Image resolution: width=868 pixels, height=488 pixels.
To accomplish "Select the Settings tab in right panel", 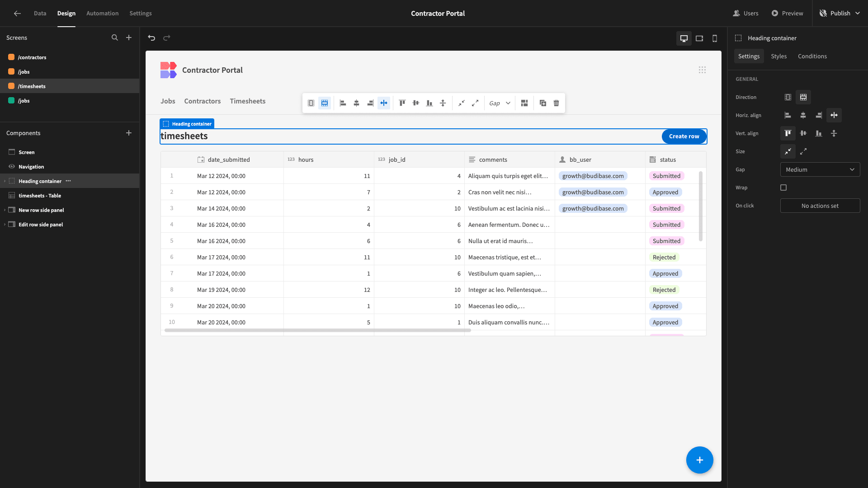I will pyautogui.click(x=749, y=56).
